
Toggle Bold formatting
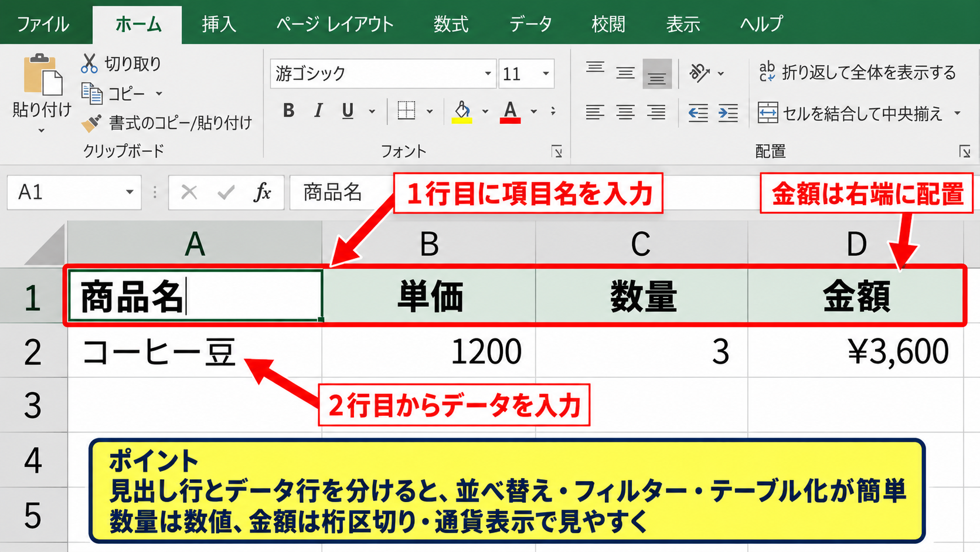[x=288, y=110]
